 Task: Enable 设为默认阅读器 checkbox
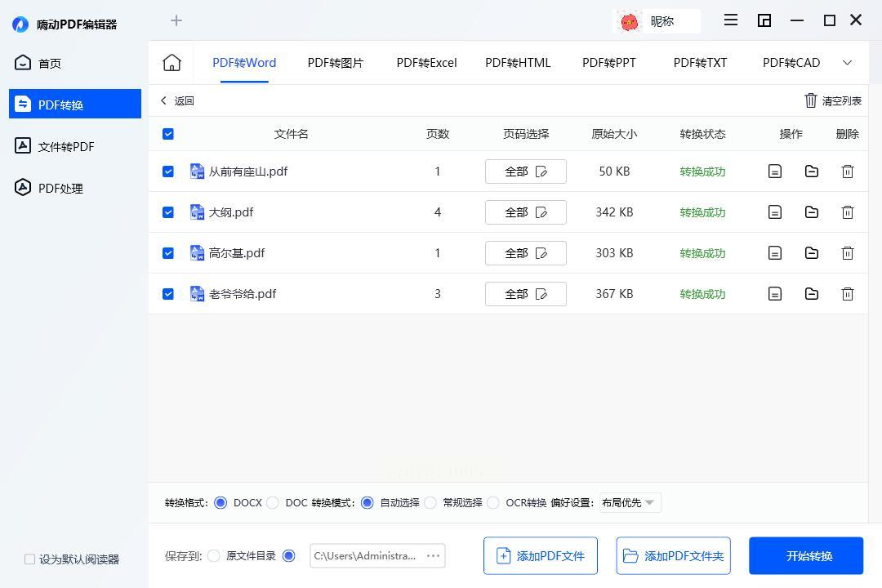coord(30,559)
